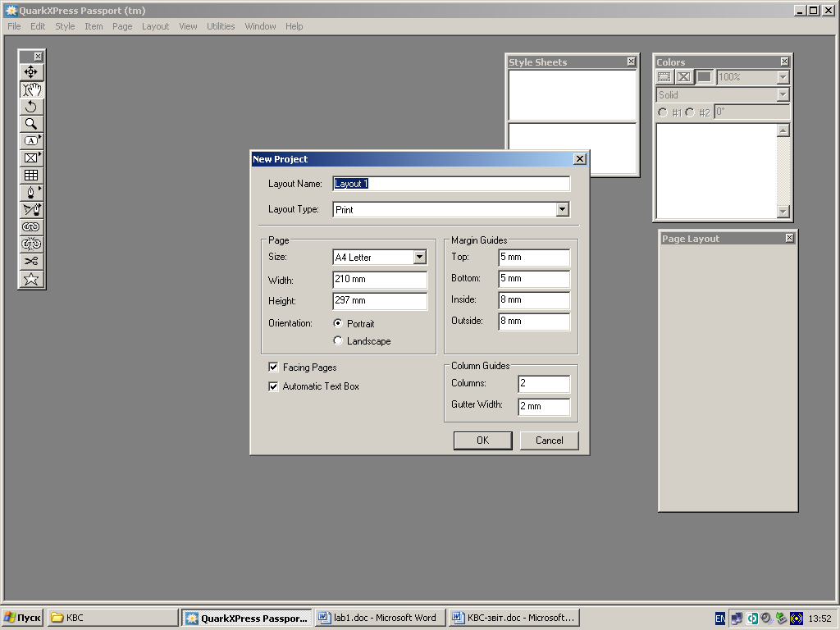Screen dimensions: 840x630
Task: Switch to lab1.doc Microsoft Word
Action: 379,618
